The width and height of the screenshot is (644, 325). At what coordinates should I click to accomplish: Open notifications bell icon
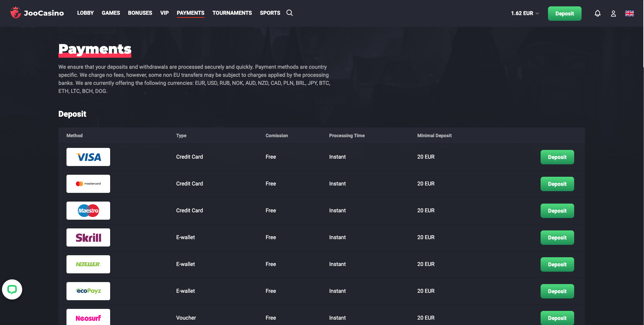(598, 13)
